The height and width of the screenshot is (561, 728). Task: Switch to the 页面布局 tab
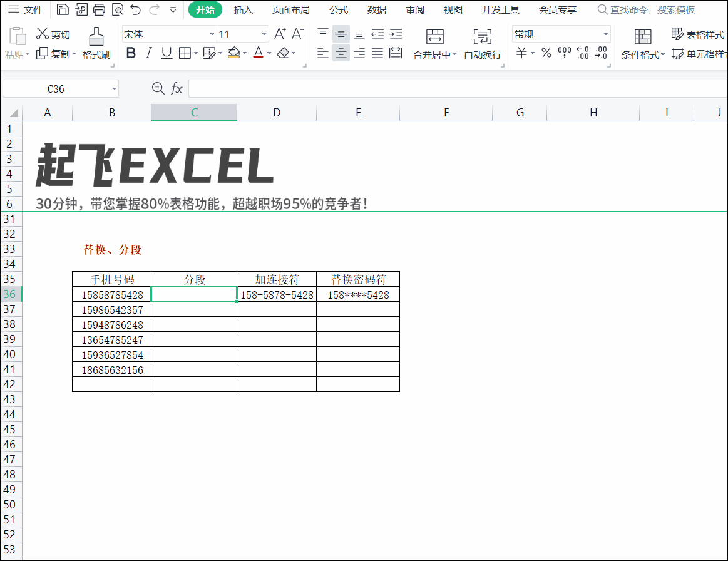pos(290,10)
